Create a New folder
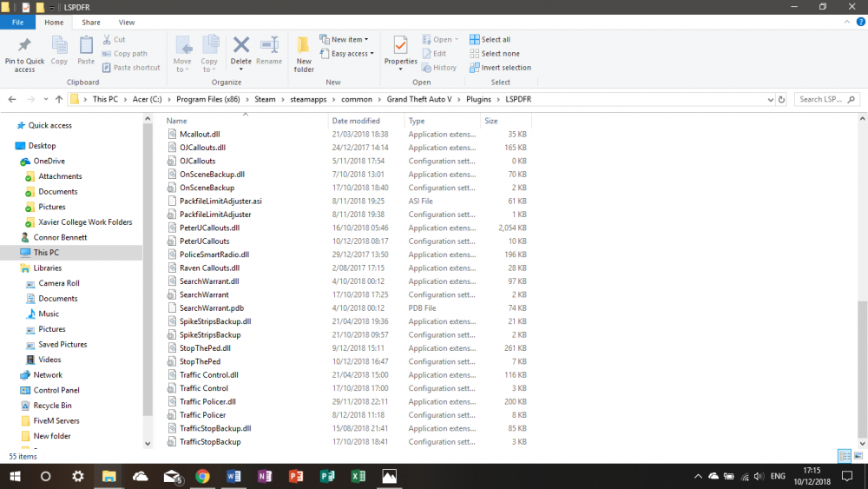This screenshot has height=489, width=868. click(303, 54)
